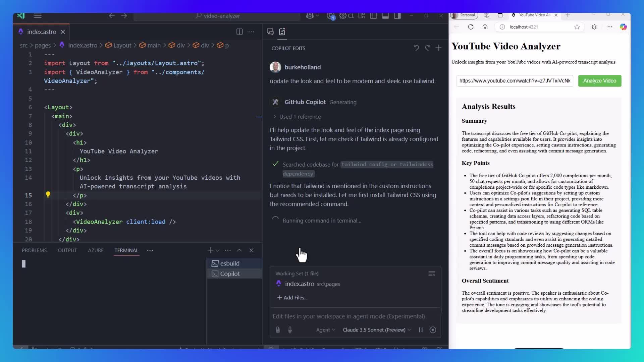Click the video-analyzer command center search box
This screenshot has height=362, width=644.
point(217,16)
